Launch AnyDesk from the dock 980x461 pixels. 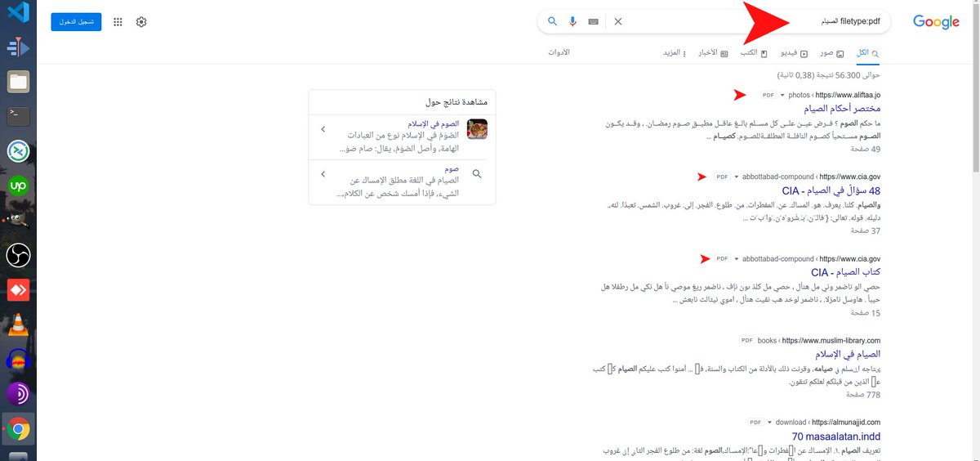coord(18,290)
